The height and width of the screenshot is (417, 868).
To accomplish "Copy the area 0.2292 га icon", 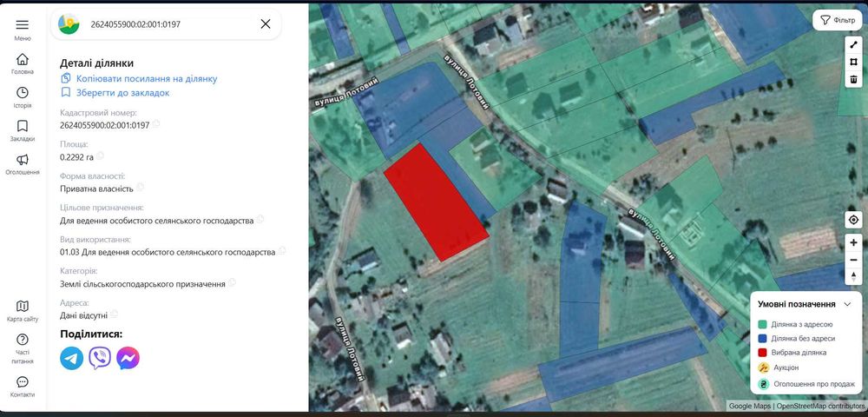I will (100, 156).
